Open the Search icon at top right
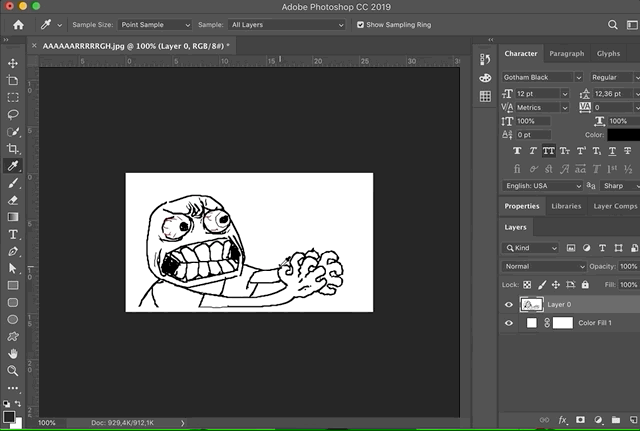 tap(612, 25)
